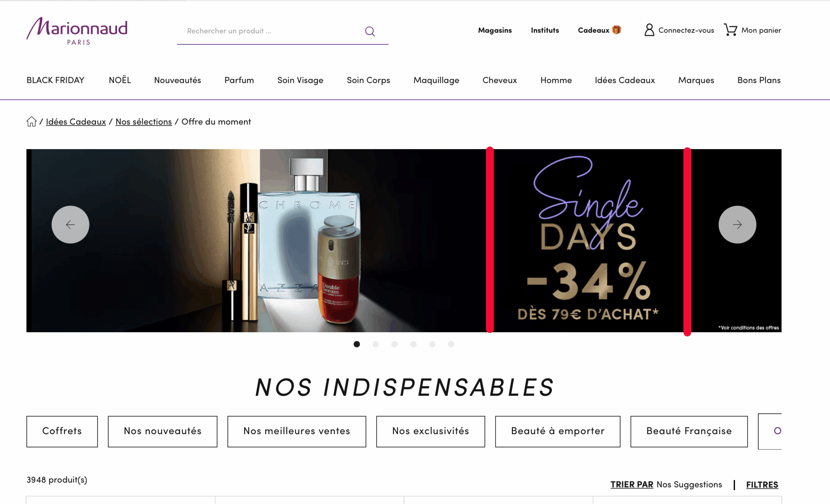Image resolution: width=830 pixels, height=504 pixels.
Task: Go to previous carousel slide arrow
Action: click(70, 225)
